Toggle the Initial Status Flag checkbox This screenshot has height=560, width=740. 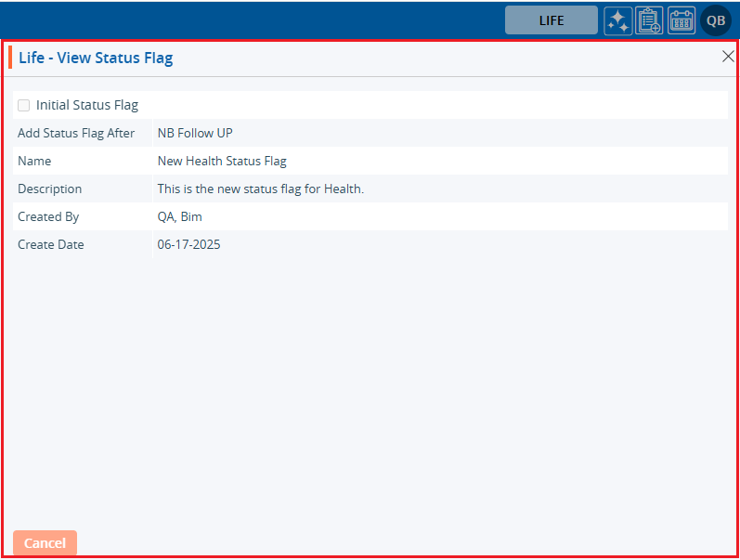pos(24,105)
